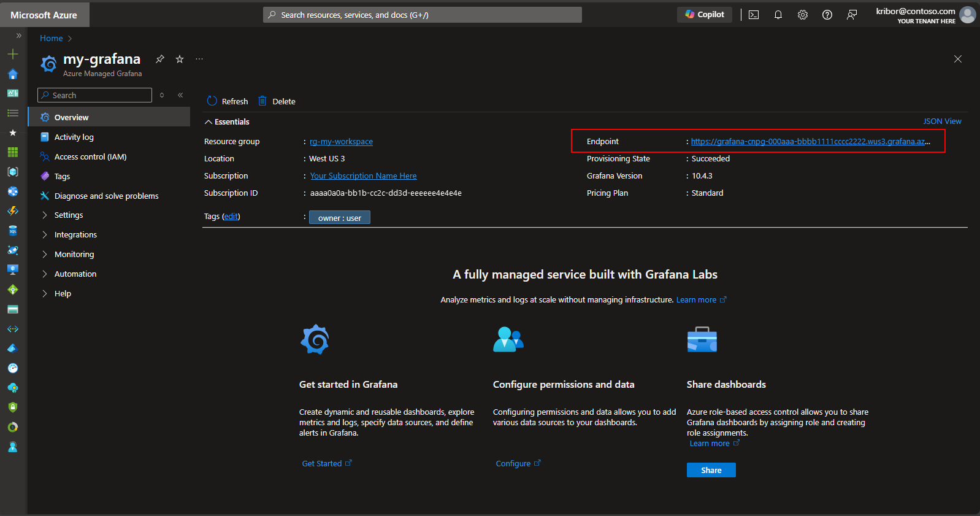Pin my-grafana to dashboard
Viewport: 980px width, 516px height.
click(160, 59)
